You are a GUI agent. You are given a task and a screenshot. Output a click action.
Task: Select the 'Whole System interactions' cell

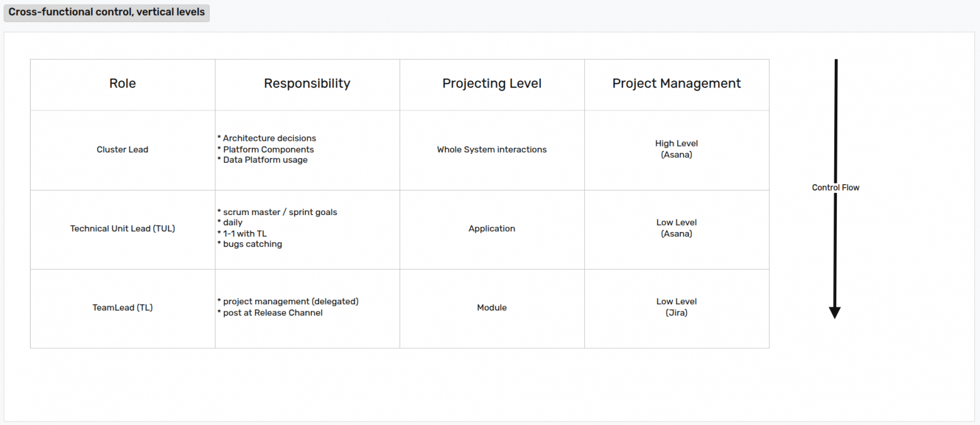point(492,150)
